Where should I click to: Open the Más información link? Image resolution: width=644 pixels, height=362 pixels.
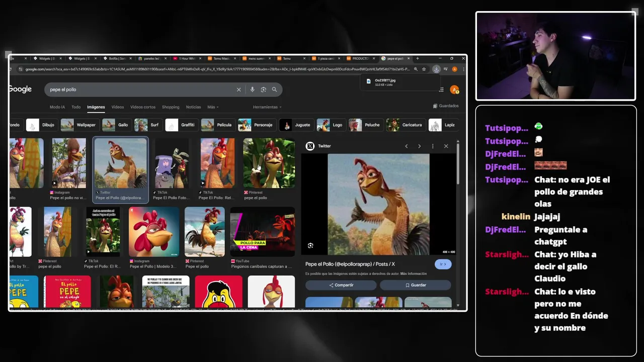(414, 274)
